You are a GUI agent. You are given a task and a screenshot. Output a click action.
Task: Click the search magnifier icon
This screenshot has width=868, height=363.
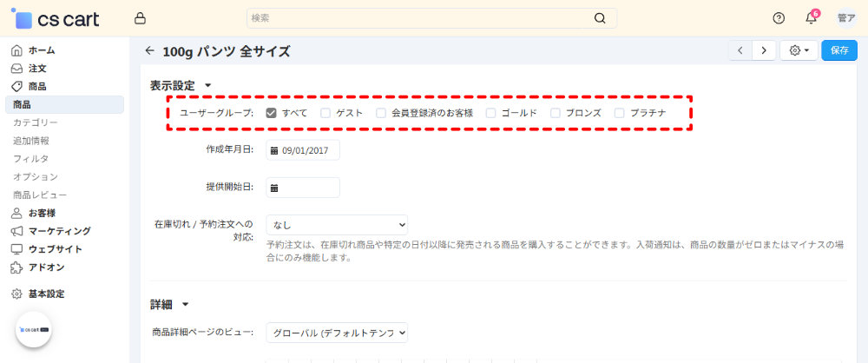tap(600, 18)
